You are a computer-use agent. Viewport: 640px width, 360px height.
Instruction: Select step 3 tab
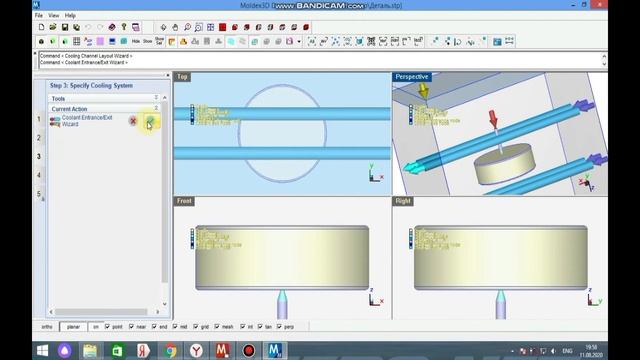(39, 156)
